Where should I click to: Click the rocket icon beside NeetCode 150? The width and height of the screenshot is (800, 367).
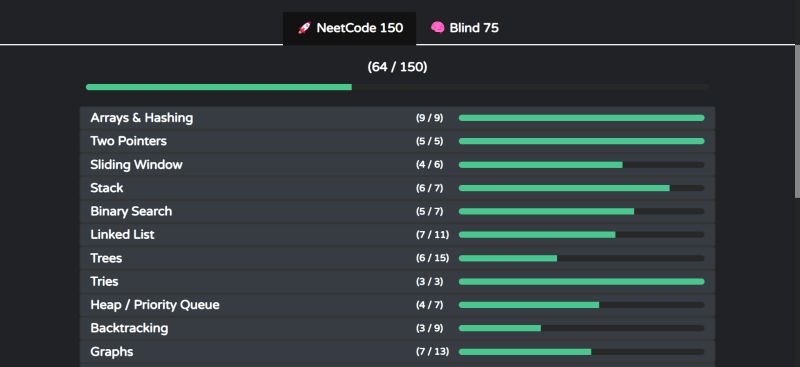[x=304, y=28]
